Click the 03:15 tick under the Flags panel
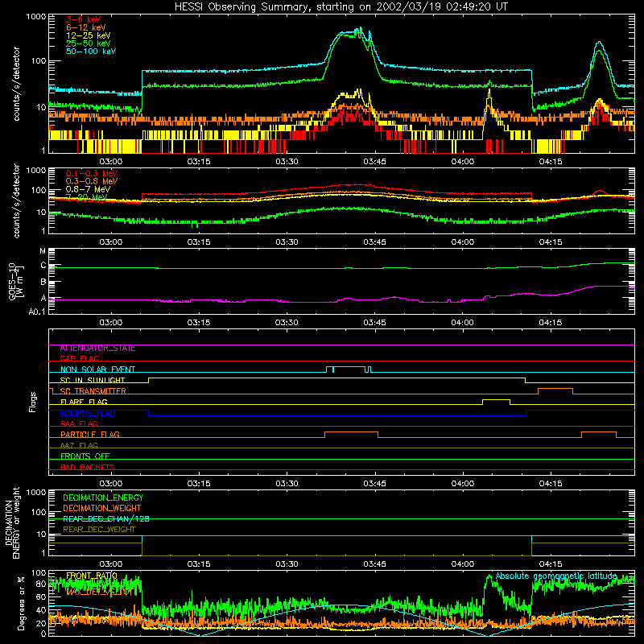Image resolution: width=644 pixels, height=644 pixels. (199, 484)
